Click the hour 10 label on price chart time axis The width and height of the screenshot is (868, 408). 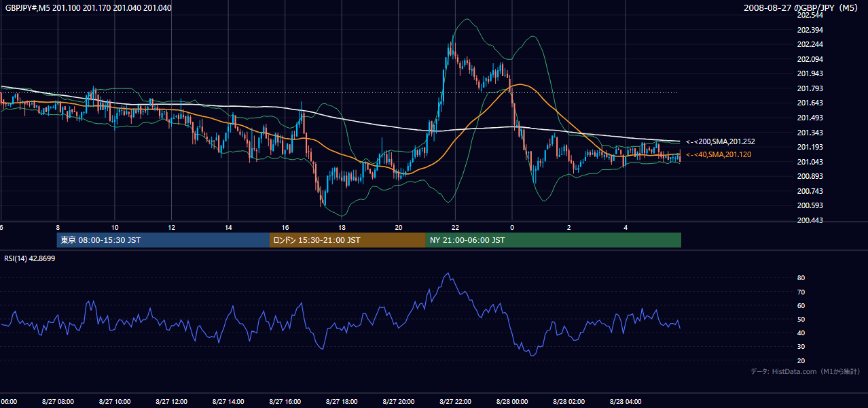coord(115,228)
